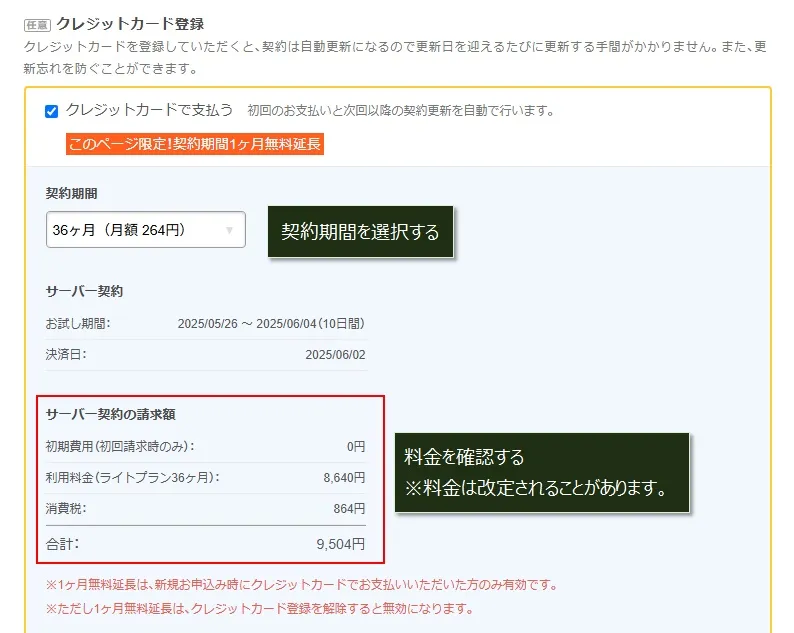Click the 初期費用 amount 0円
Viewport: 794px width, 633px height.
click(x=356, y=446)
